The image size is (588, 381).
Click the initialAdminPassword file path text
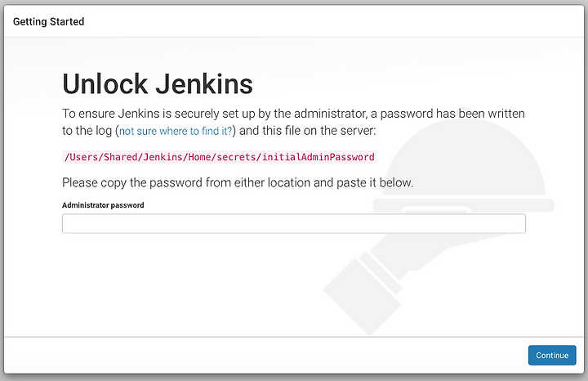(x=220, y=157)
